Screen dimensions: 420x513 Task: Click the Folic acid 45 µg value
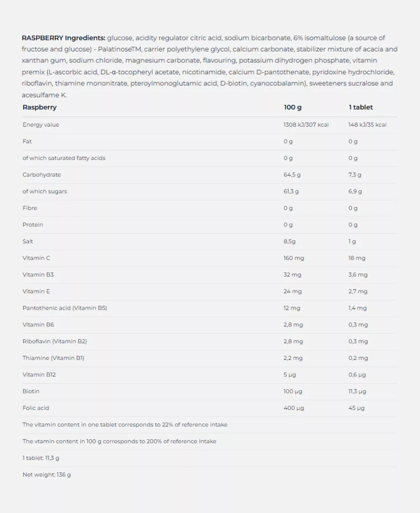(x=356, y=408)
